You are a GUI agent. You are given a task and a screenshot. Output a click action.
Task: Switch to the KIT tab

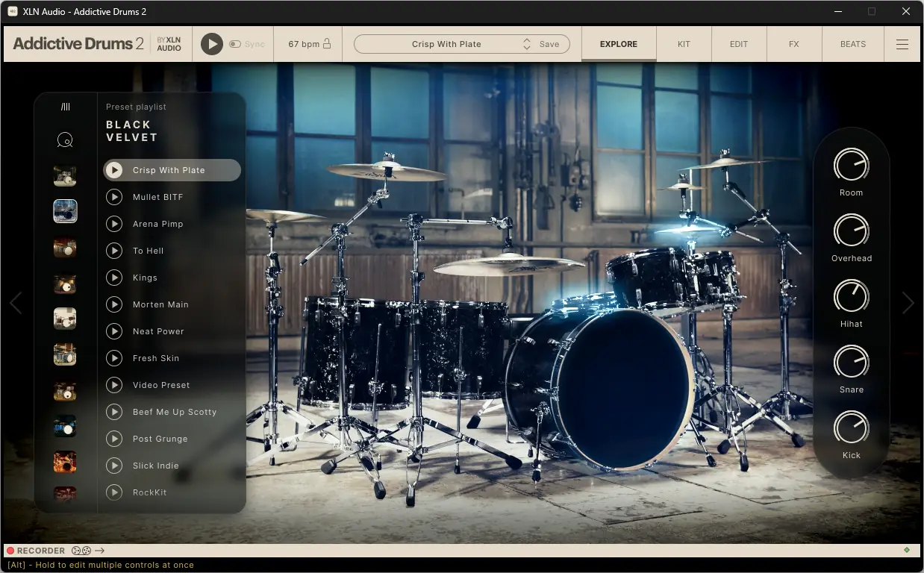(684, 44)
